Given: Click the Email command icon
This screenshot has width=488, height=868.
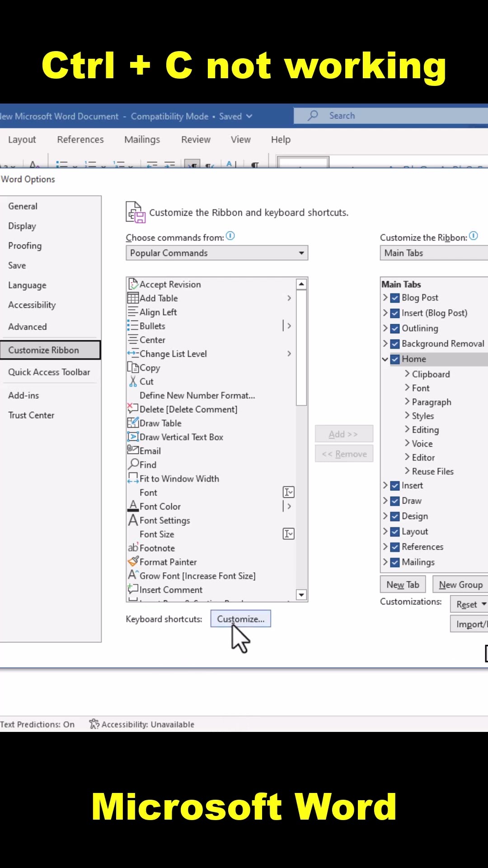Looking at the screenshot, I should [x=133, y=450].
